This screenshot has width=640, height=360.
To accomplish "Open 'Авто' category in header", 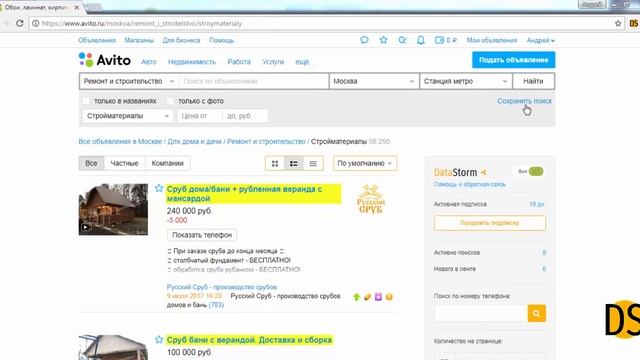I will 149,62.
